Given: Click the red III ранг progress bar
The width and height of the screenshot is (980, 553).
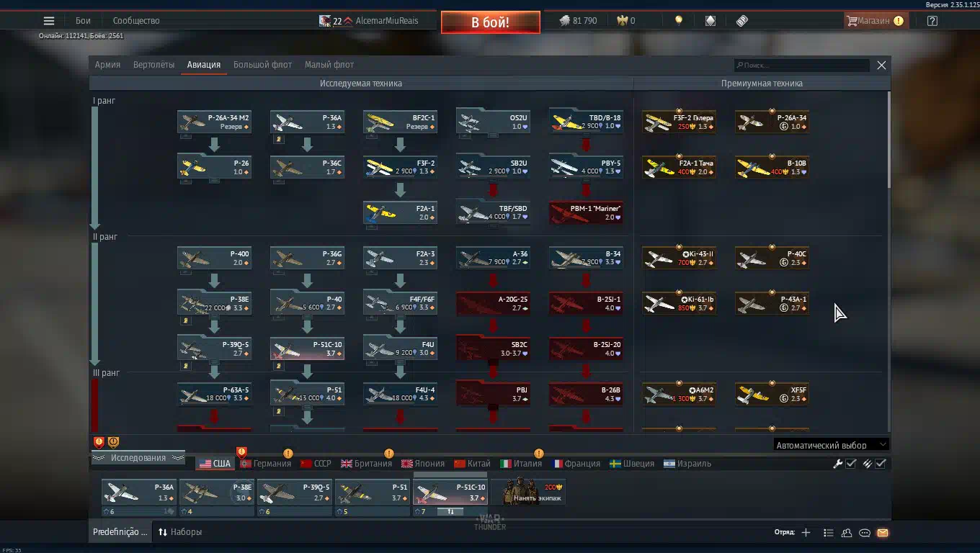Looking at the screenshot, I should click(x=94, y=406).
